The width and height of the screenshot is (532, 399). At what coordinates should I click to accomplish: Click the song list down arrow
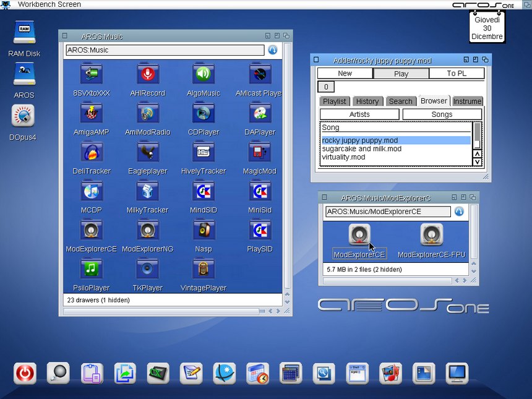coord(478,162)
